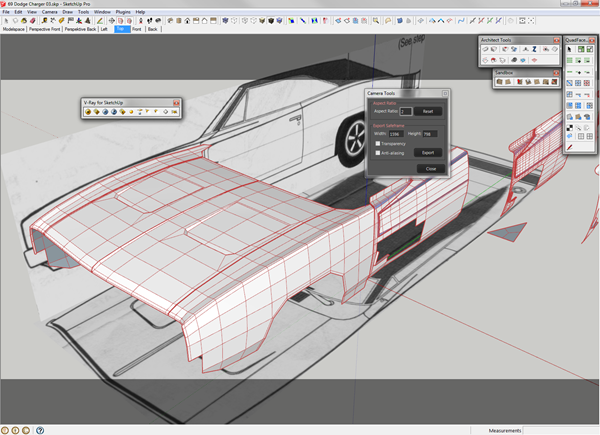Screen dimensions: 600x435
Task: Click the export Width input field
Action: (x=398, y=133)
